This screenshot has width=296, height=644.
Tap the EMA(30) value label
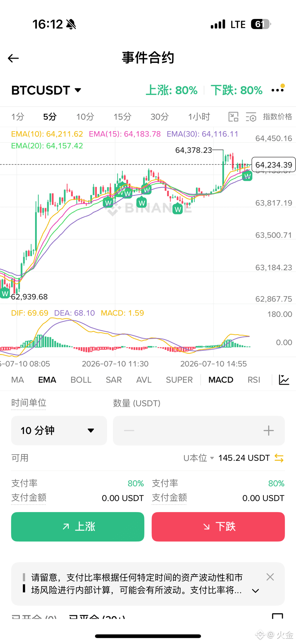[x=202, y=134]
